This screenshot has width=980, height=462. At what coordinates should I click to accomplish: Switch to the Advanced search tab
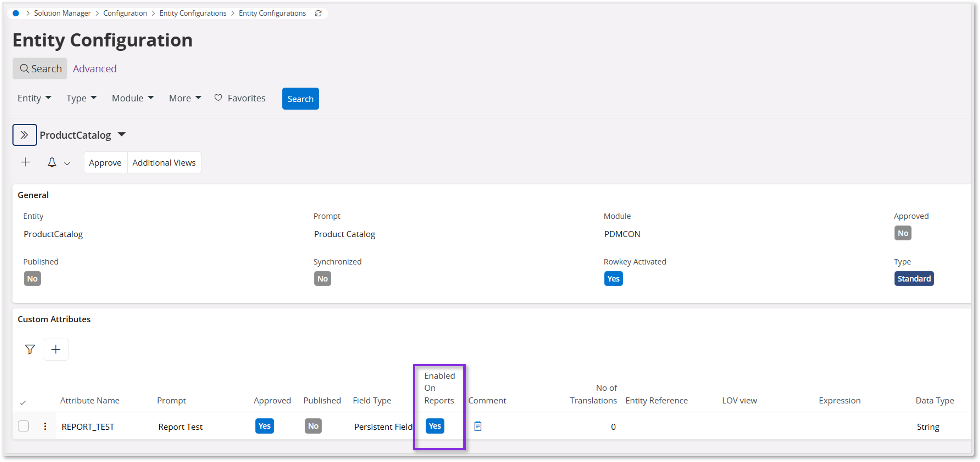94,69
